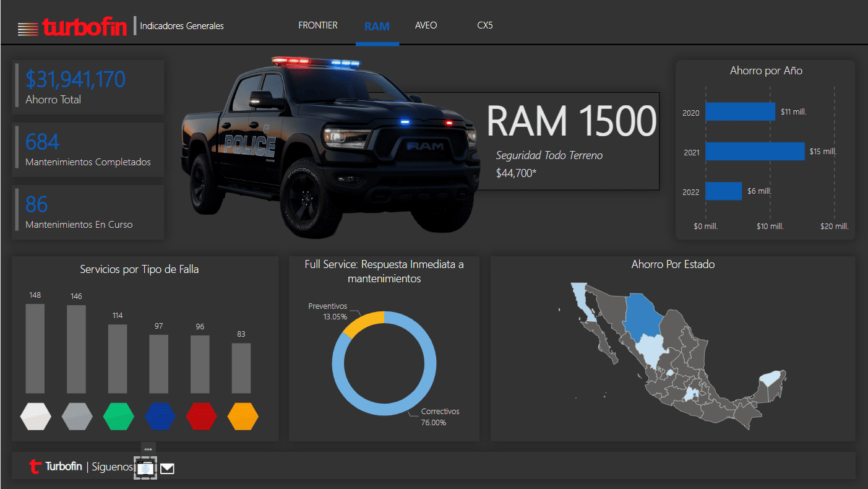
Task: Click the 'Correctivos 76.00%' label
Action: tap(440, 417)
